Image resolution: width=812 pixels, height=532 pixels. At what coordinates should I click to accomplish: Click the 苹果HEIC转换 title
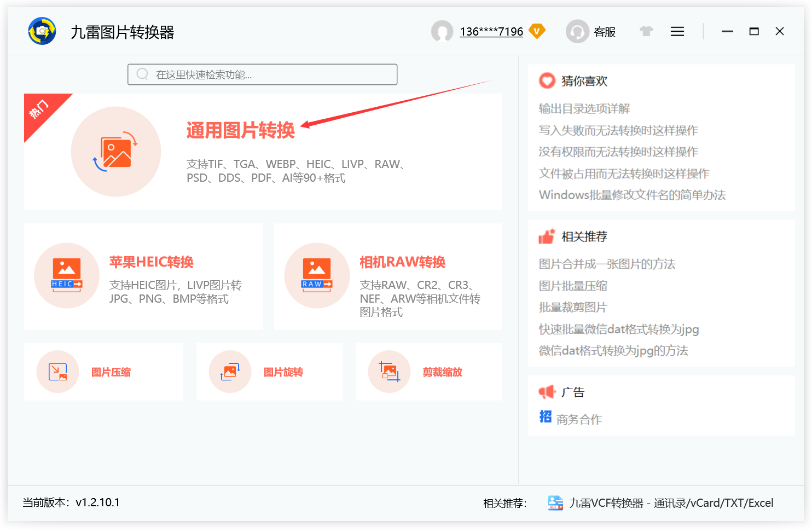[152, 262]
